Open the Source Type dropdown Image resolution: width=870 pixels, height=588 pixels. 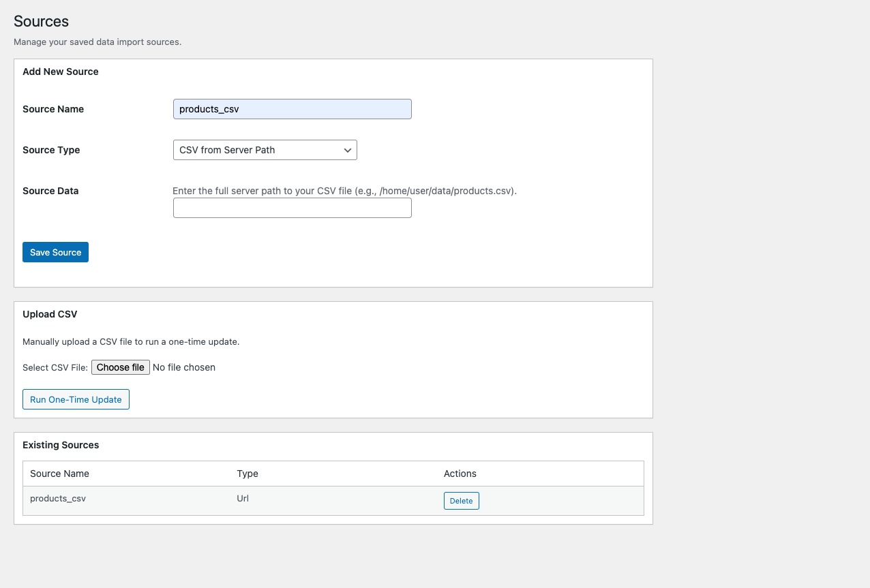[x=265, y=150]
